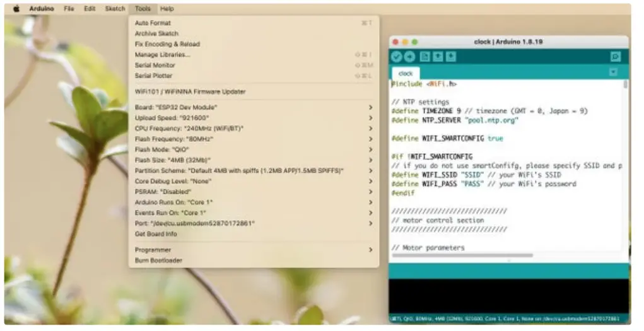This screenshot has width=644, height=331.
Task: Expand the Port usbmodem submenu
Action: pos(254,223)
